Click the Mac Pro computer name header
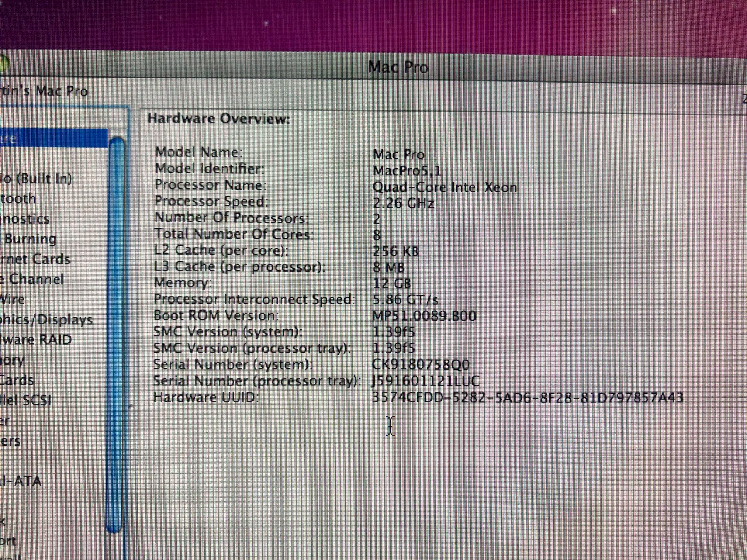This screenshot has height=560, width=747. pos(44,91)
